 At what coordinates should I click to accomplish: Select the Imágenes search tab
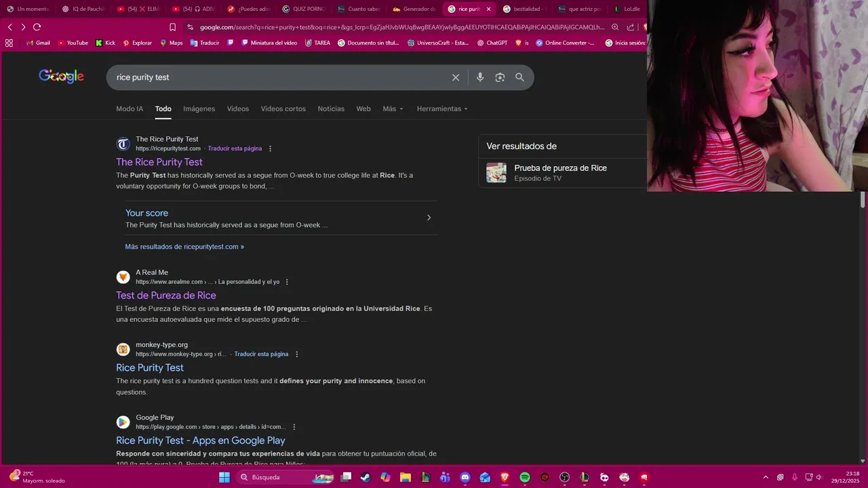point(199,108)
